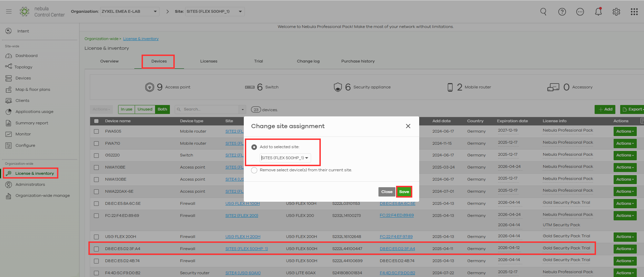Open Actions dropdown for FWA505 row
644x277 pixels.
[x=625, y=132]
